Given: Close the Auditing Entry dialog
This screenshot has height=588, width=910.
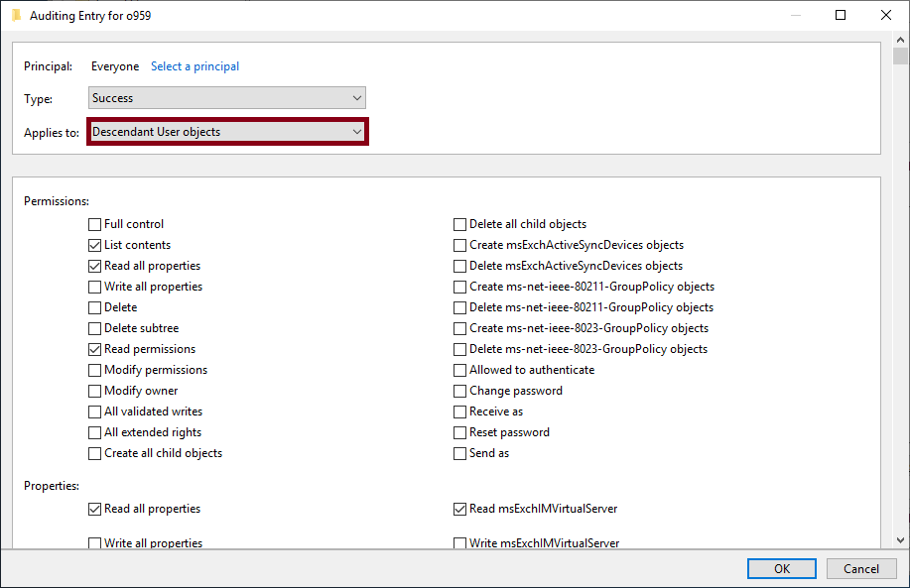Looking at the screenshot, I should click(885, 15).
